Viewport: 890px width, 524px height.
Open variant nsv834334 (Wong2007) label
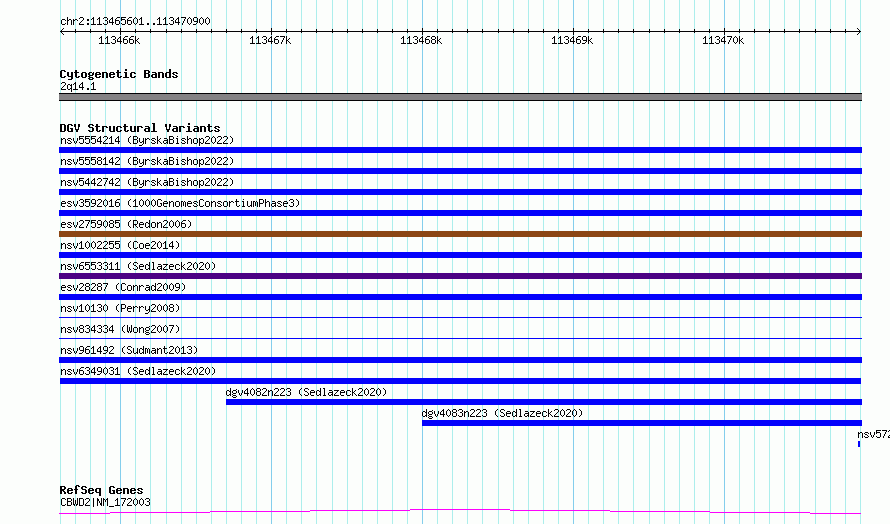[120, 329]
